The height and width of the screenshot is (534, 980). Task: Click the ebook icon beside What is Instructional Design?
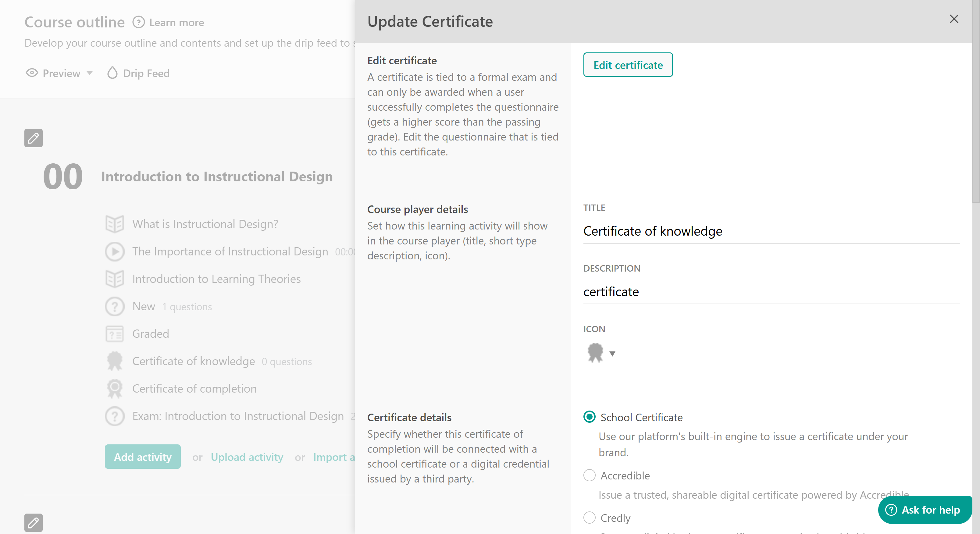pyautogui.click(x=115, y=224)
